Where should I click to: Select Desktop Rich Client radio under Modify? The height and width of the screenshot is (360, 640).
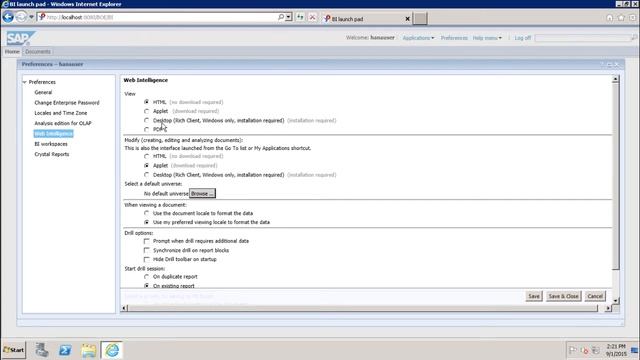pos(147,175)
